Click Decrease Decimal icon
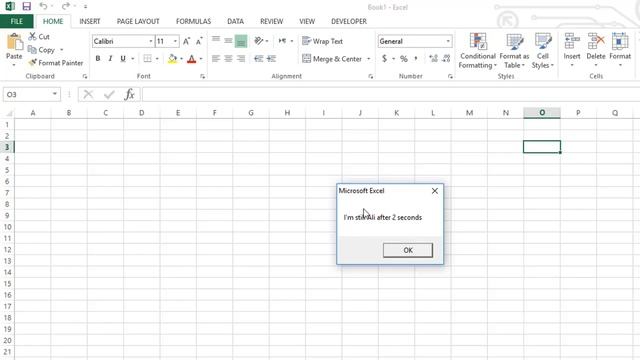Image resolution: width=640 pixels, height=360 pixels. pos(446,59)
